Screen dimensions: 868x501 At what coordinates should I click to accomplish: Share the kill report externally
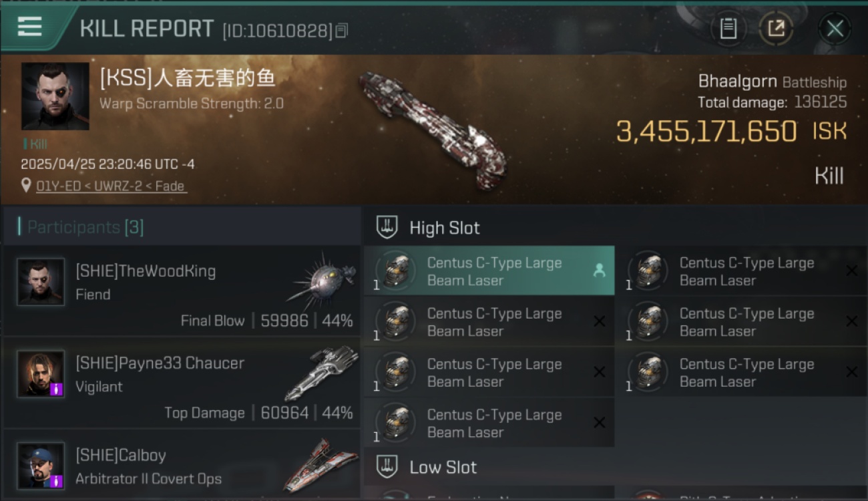(x=776, y=29)
